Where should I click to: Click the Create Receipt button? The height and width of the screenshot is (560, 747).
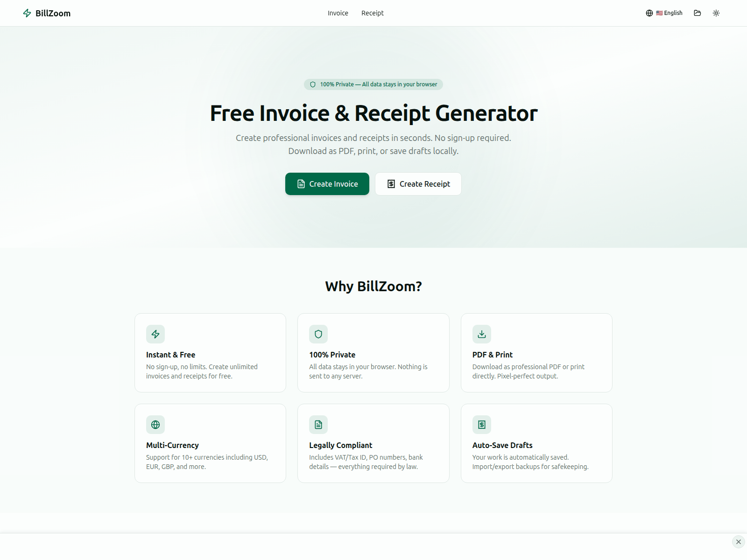(x=418, y=184)
